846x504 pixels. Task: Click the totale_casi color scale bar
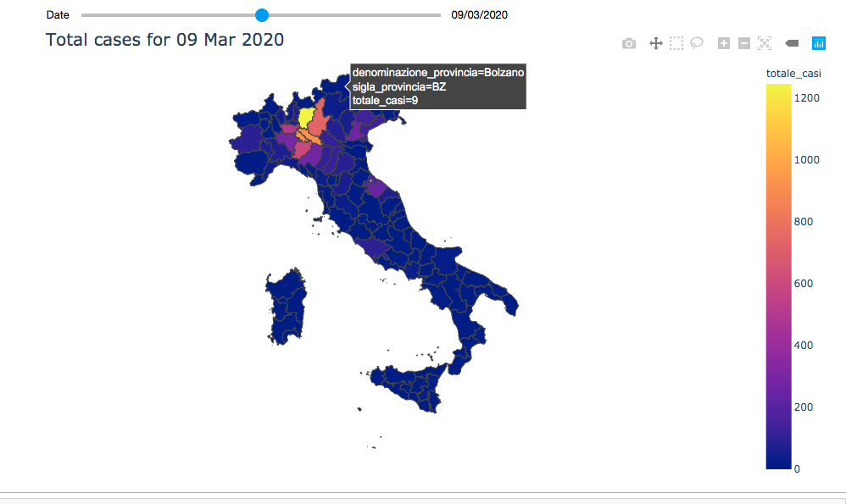779,280
